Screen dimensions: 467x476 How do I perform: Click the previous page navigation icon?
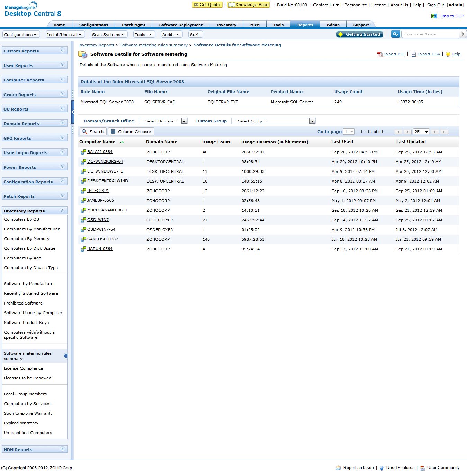click(x=407, y=132)
